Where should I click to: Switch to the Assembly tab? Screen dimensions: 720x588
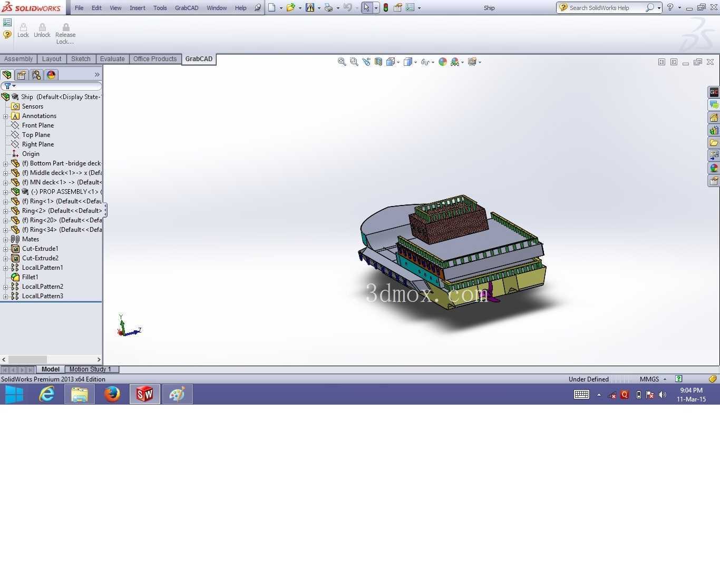pyautogui.click(x=18, y=59)
